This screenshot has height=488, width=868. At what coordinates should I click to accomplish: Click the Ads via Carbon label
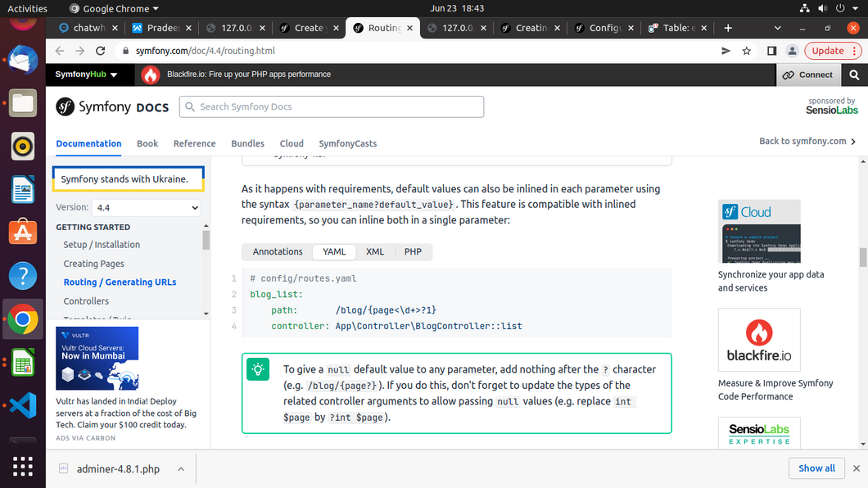85,438
